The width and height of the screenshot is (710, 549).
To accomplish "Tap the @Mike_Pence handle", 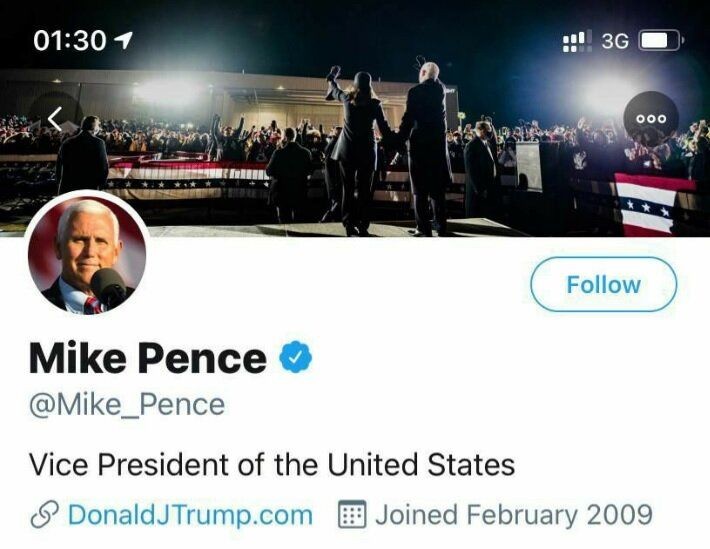I will [126, 406].
